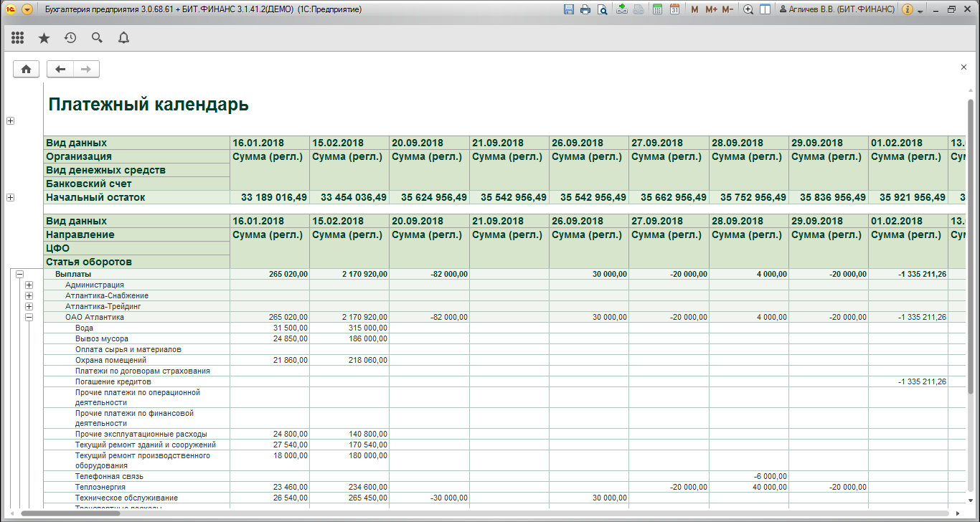Click the -6 000,00 cell
Viewport: 980px width, 522px height.
749,476
